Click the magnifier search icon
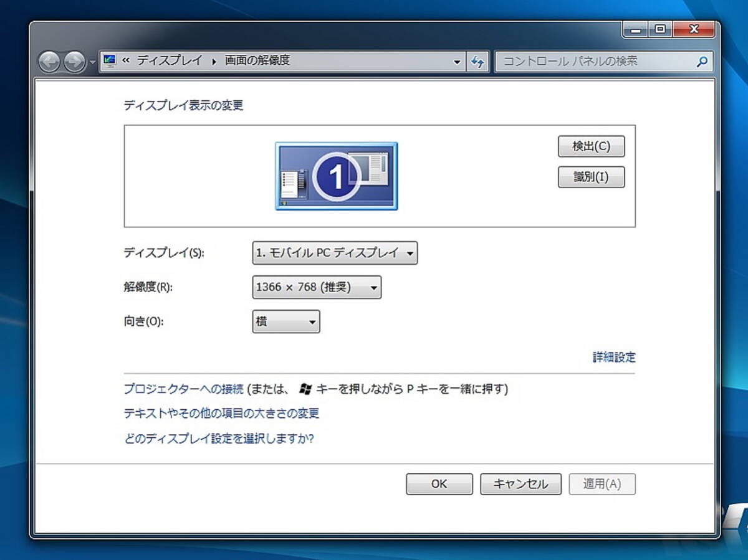This screenshot has width=748, height=560. 702,62
